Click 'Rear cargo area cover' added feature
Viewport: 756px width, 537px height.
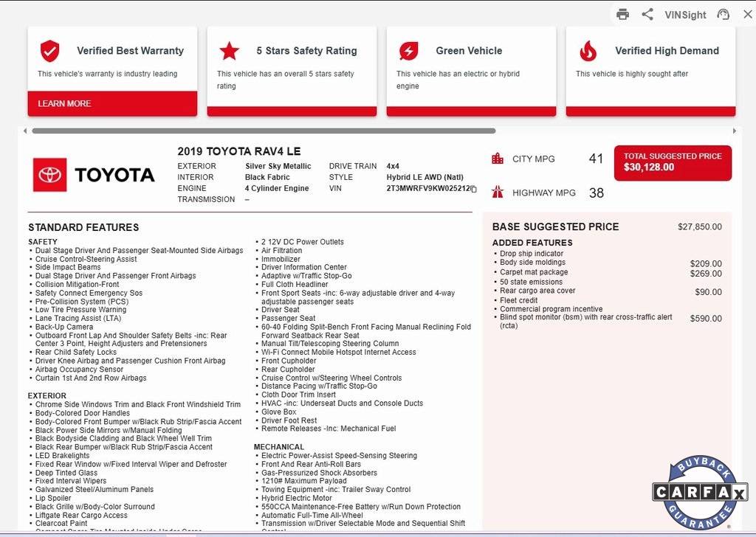click(537, 291)
